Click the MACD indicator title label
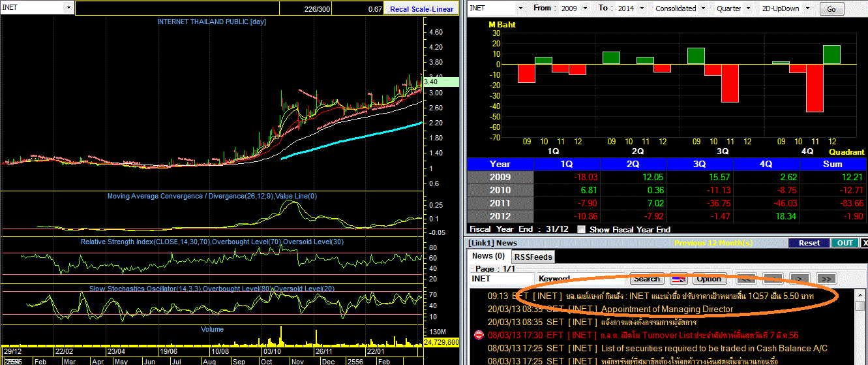The height and width of the screenshot is (365, 868). pos(212,196)
